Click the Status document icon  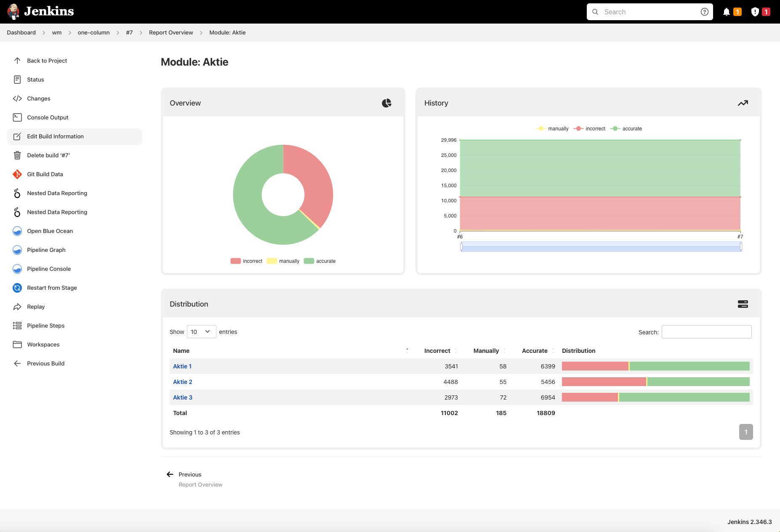click(x=17, y=79)
